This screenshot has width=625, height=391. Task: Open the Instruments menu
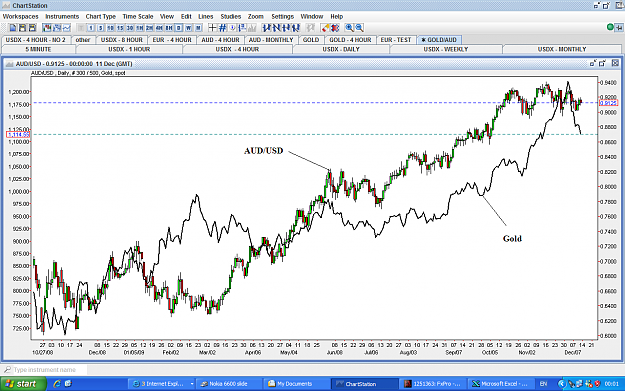(x=62, y=16)
